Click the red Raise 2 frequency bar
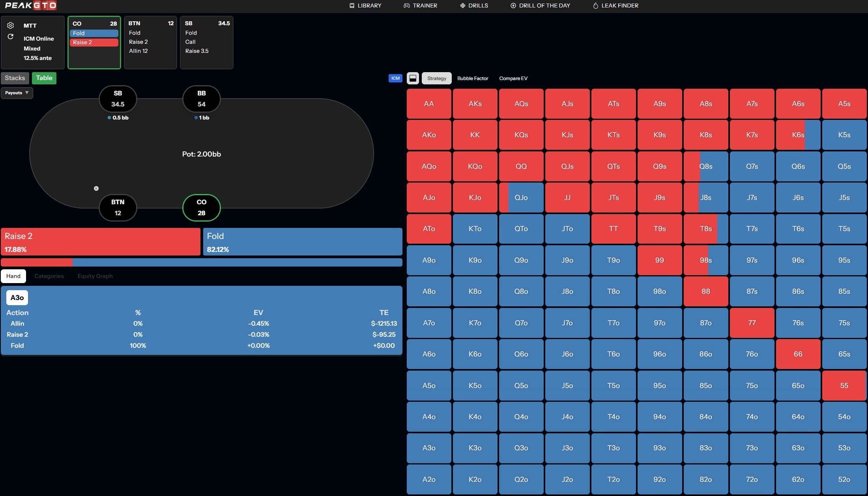868x496 pixels. [x=101, y=241]
